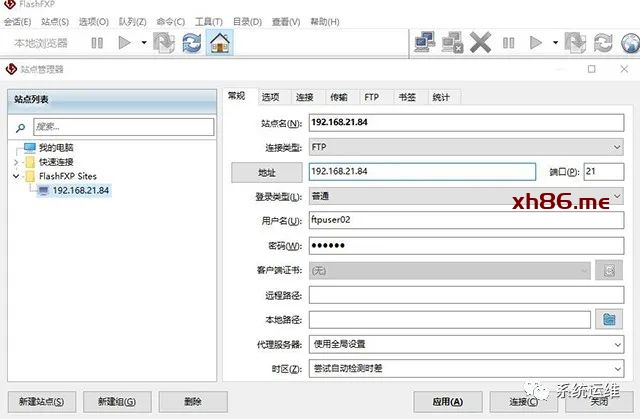Click the refresh icon in left toolbar
The image size is (640, 419).
192,43
